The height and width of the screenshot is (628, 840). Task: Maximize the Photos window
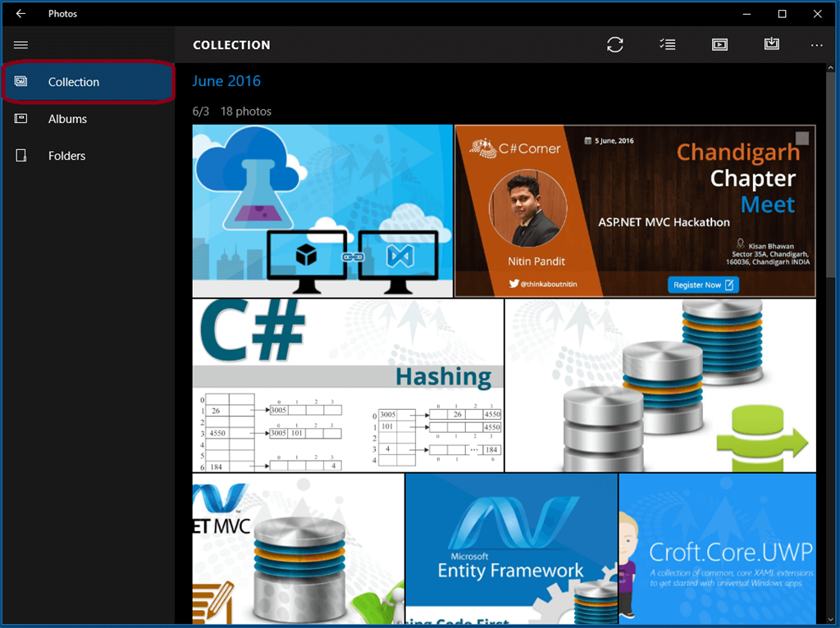pos(782,14)
